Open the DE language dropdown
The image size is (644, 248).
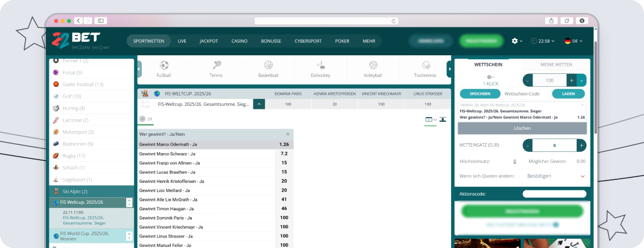click(573, 41)
